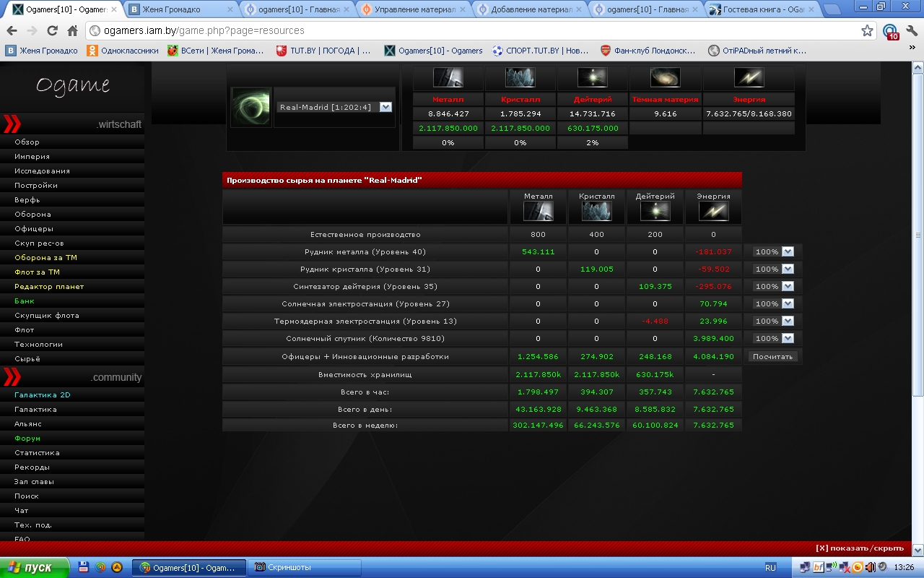Open the Chrome wrench settings menu
This screenshot has height=578, width=924.
(x=911, y=31)
